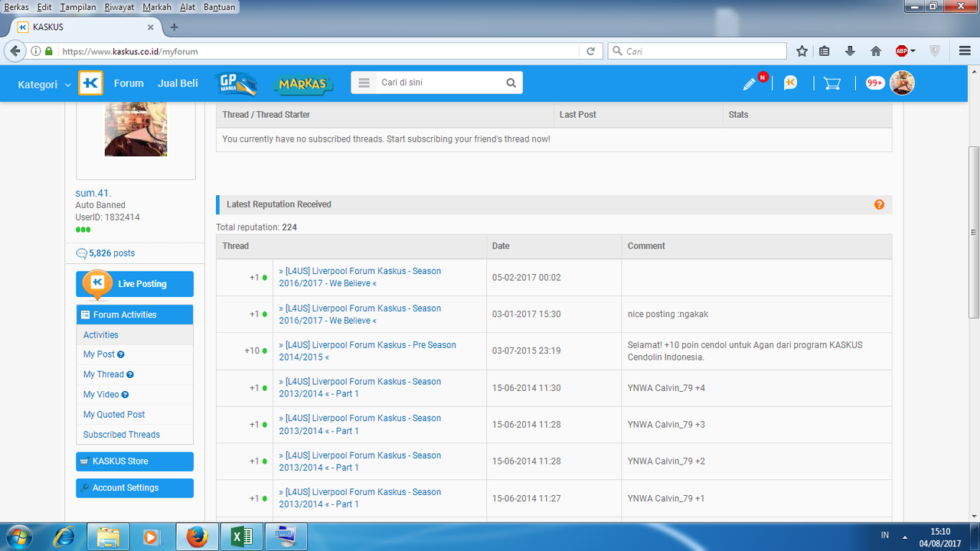Open the Edit menu
This screenshot has width=980, height=551.
44,7
